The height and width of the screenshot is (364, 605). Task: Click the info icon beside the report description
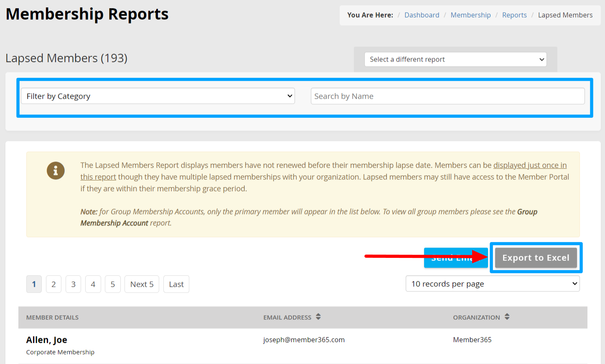pos(56,171)
